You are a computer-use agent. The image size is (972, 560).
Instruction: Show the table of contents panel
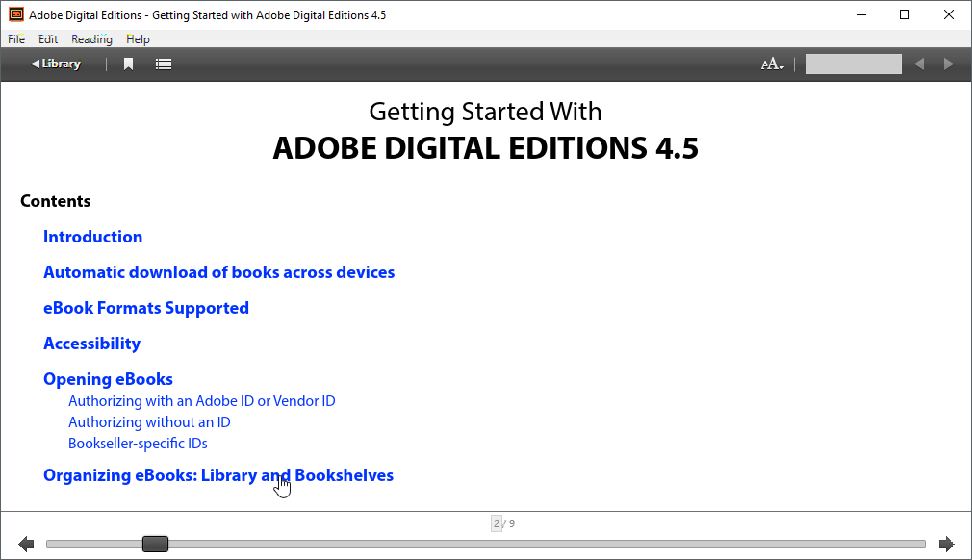coord(164,64)
